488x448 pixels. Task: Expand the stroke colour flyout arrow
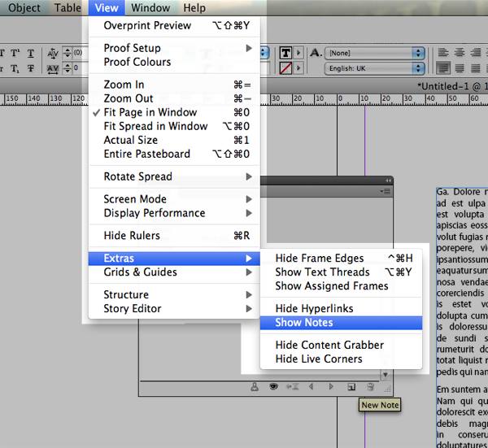pos(298,67)
